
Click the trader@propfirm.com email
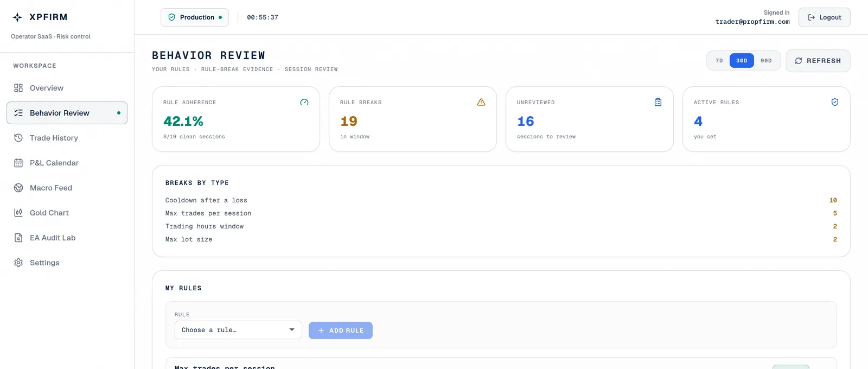click(752, 22)
